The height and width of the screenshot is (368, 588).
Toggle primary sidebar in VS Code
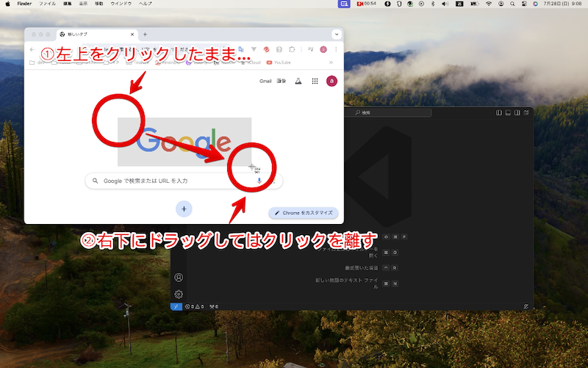coord(499,112)
